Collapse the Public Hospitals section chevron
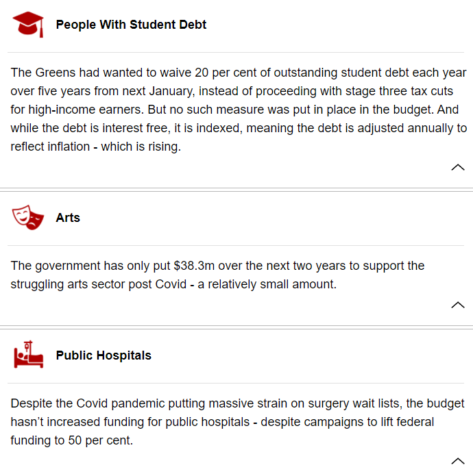Viewport: 473px width, 476px height. click(458, 461)
